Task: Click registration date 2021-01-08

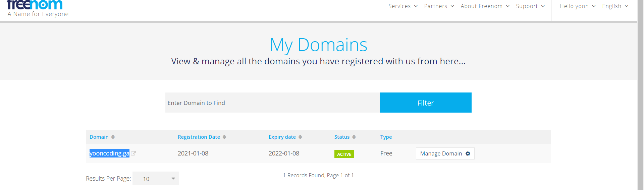Action: pyautogui.click(x=193, y=153)
